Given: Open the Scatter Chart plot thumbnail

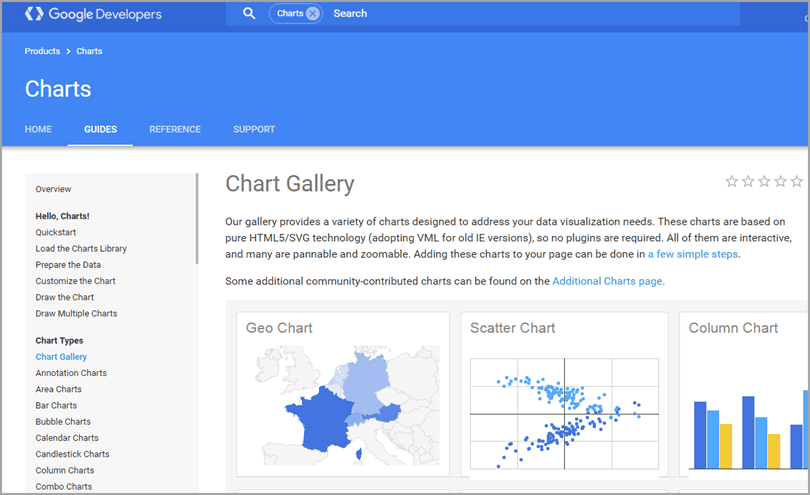Looking at the screenshot, I should (x=564, y=413).
